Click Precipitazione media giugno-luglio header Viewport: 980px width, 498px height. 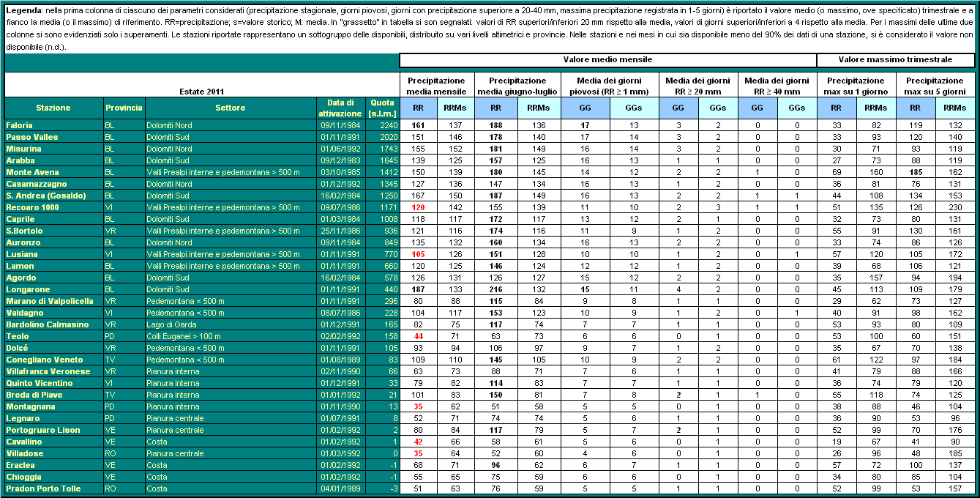coord(517,86)
